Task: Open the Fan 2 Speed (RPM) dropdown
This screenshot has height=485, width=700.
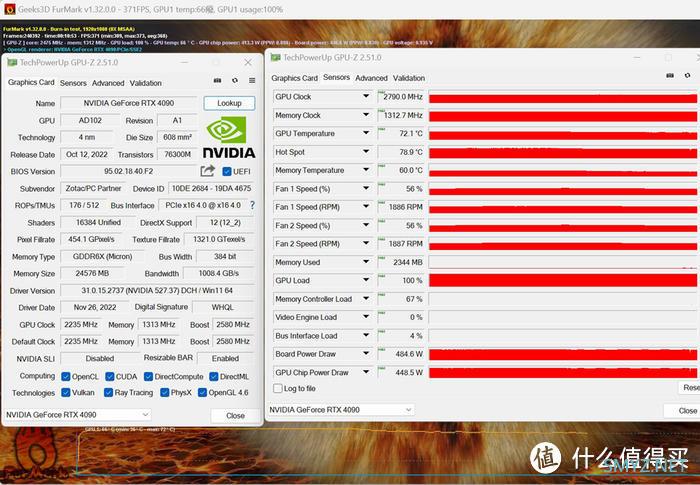Action: [x=366, y=243]
